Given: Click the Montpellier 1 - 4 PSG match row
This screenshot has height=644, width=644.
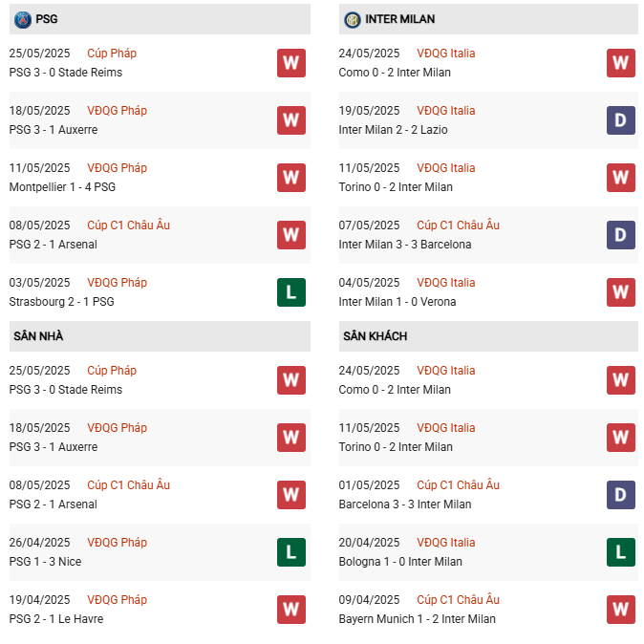Looking at the screenshot, I should pos(160,178).
